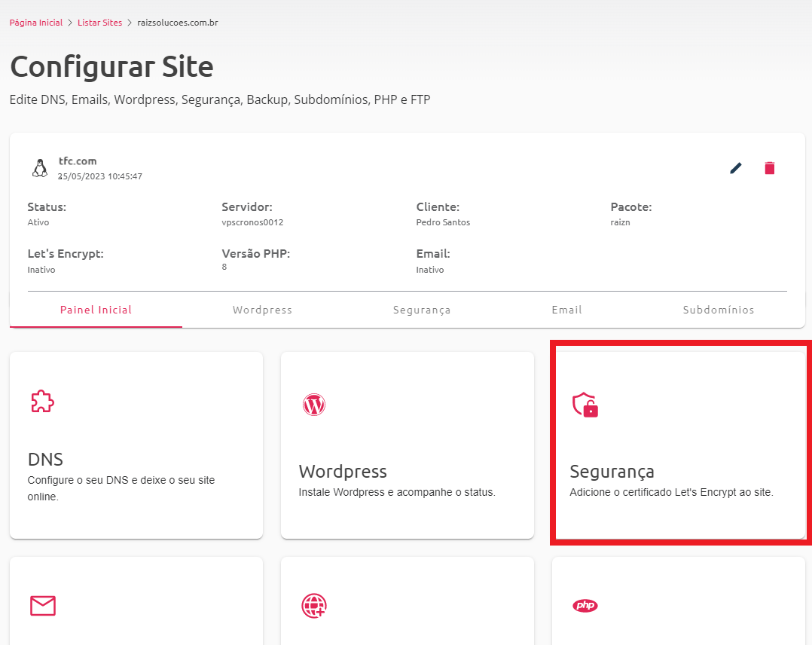The image size is (812, 645).
Task: Open the Subdomínios tab
Action: pos(719,310)
